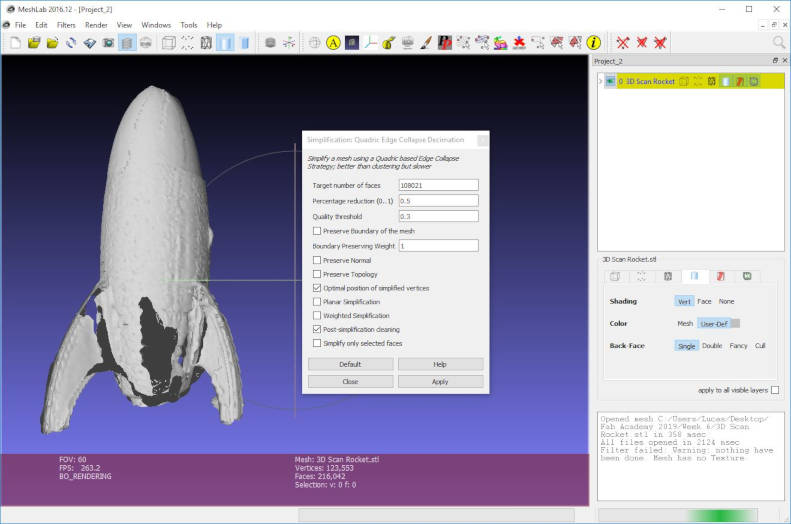791x524 pixels.
Task: Click the yellow Show Layer Info 'A' icon
Action: point(333,43)
